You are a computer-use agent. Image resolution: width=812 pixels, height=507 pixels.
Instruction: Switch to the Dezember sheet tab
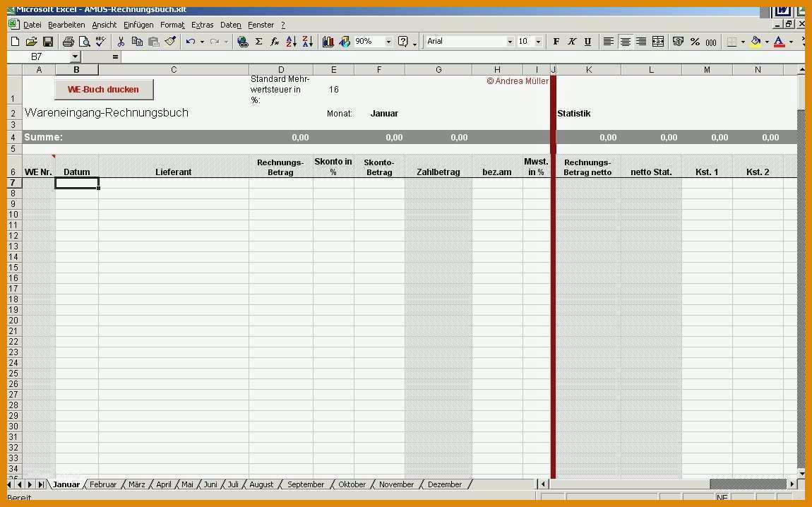(x=445, y=484)
